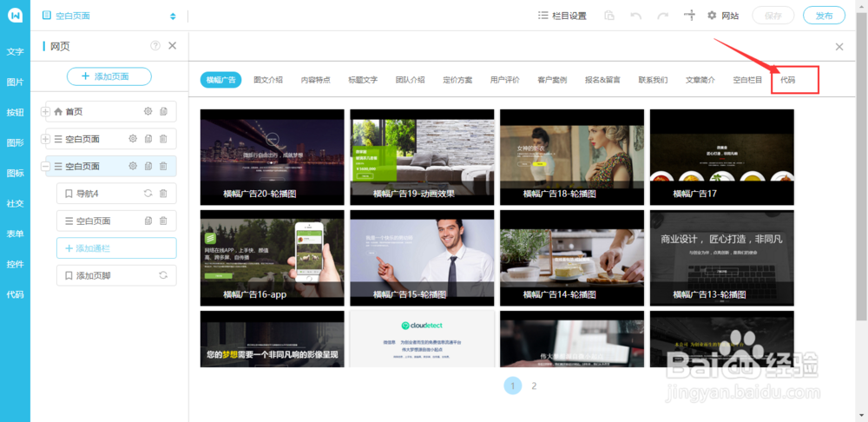Collapse the highlighted 空白页面 tree node
The height and width of the screenshot is (422, 868).
click(45, 166)
